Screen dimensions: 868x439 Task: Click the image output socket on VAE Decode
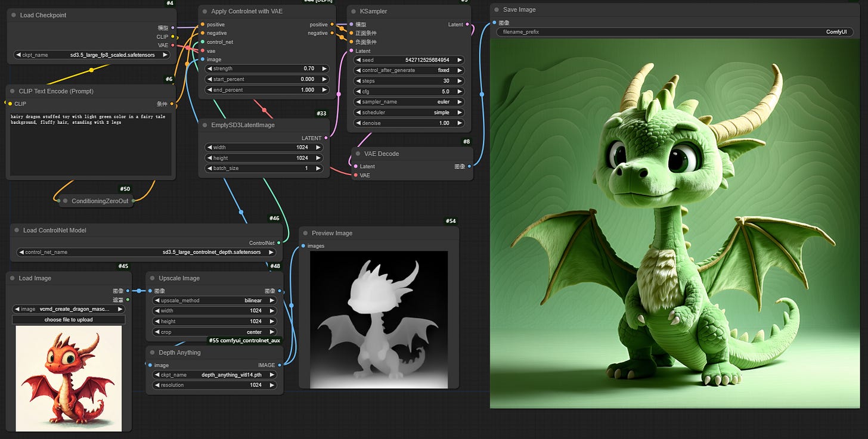[x=469, y=166]
